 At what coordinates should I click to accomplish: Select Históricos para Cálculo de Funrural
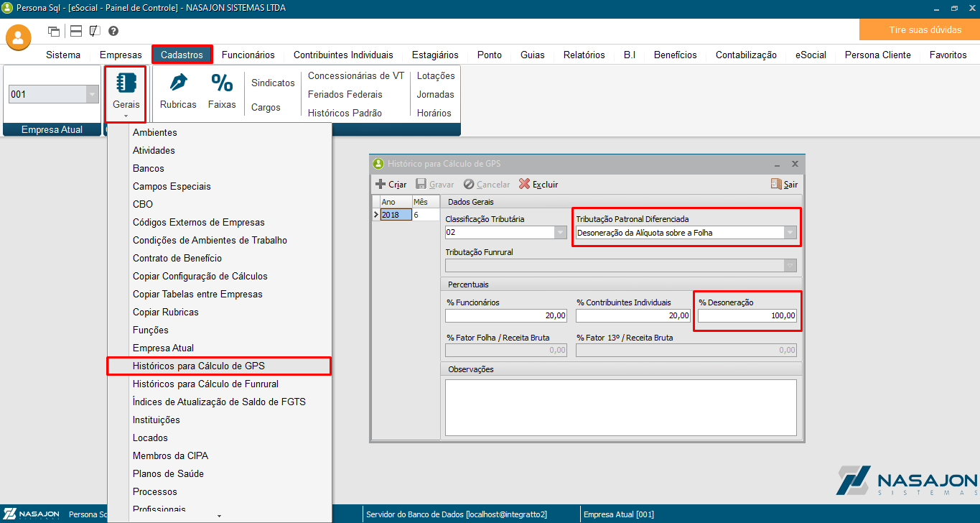click(205, 384)
